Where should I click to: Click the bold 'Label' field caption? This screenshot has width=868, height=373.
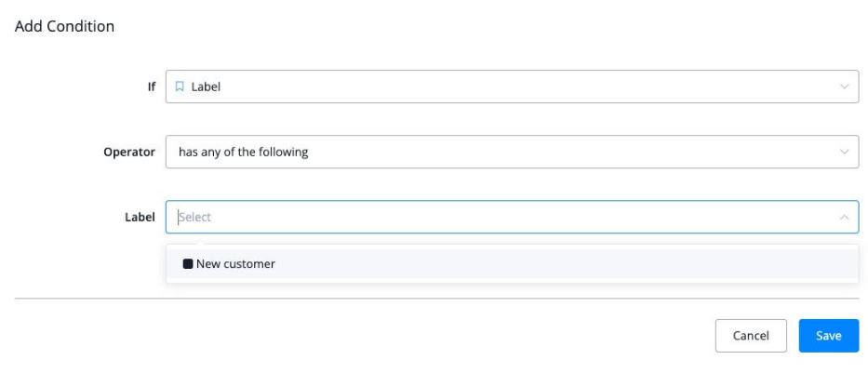pos(140,217)
